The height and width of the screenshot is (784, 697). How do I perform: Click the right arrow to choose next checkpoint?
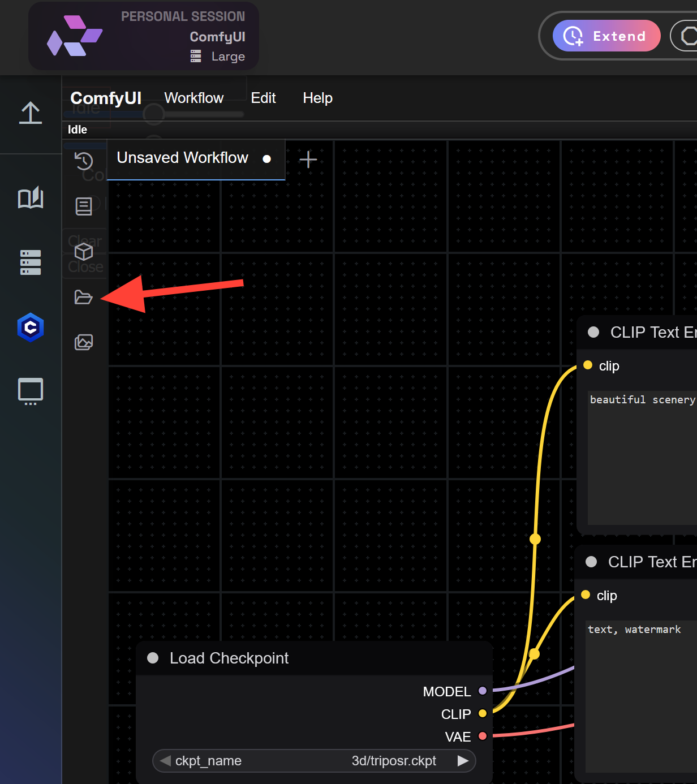pos(463,761)
